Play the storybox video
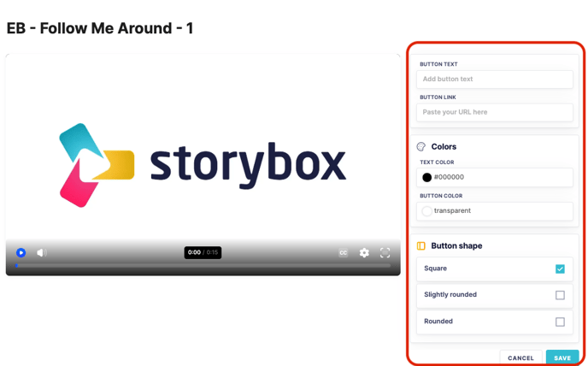Image resolution: width=588 pixels, height=366 pixels. point(21,252)
